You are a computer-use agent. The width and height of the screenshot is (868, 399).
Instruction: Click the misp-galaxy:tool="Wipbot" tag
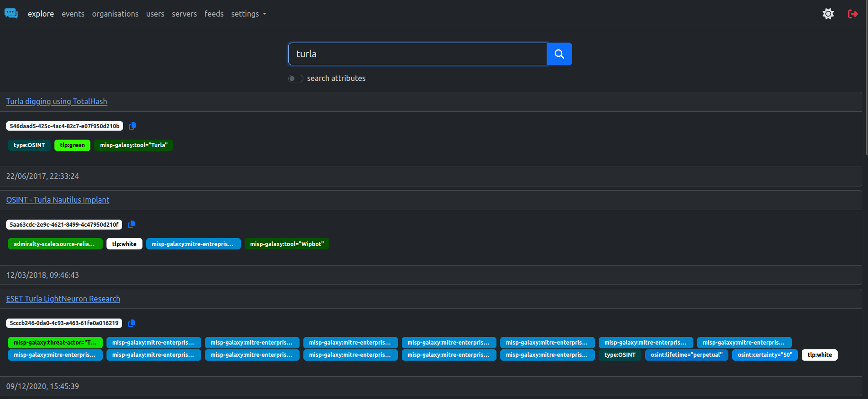pos(287,244)
